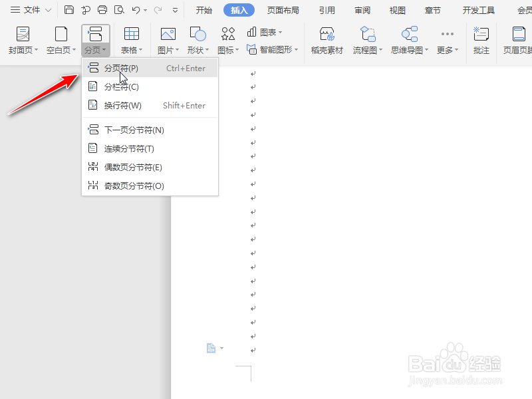Insert 智能图形 smart graphic
The width and height of the screenshot is (532, 399).
coord(273,50)
